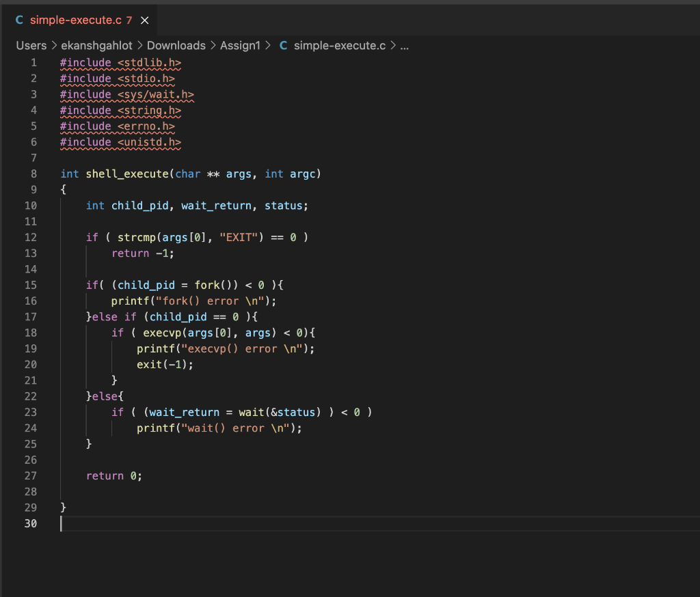Click the execvp call on line 18
This screenshot has height=597, width=700.
(x=161, y=333)
